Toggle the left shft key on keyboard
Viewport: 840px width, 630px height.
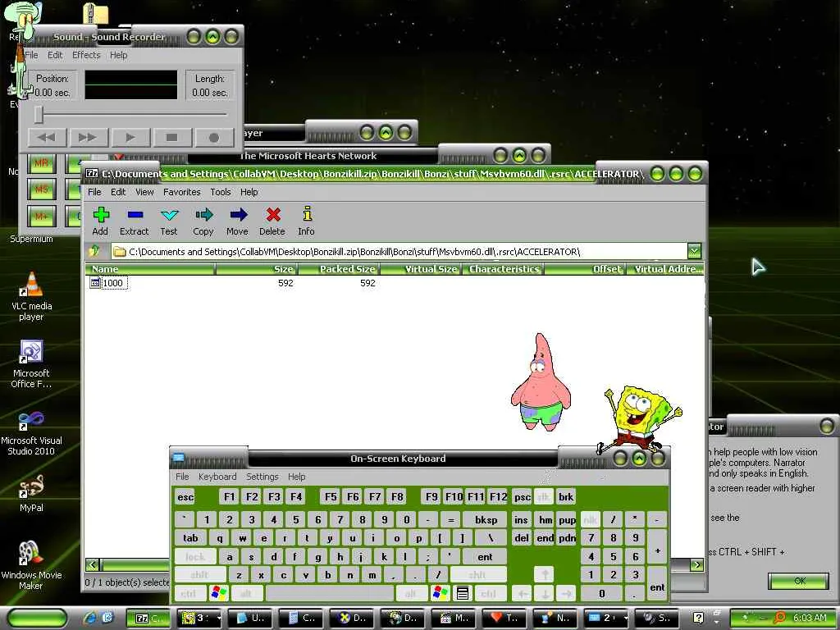(x=199, y=575)
